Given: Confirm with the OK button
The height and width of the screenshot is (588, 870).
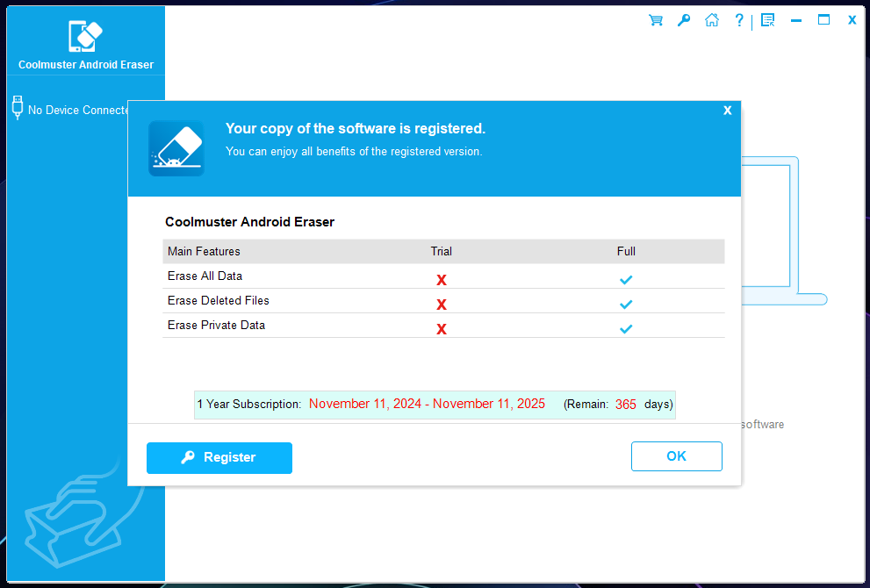Looking at the screenshot, I should [x=676, y=456].
